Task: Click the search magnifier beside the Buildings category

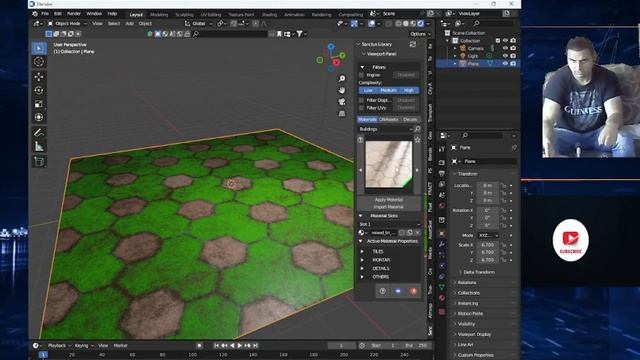Action: pyautogui.click(x=417, y=129)
